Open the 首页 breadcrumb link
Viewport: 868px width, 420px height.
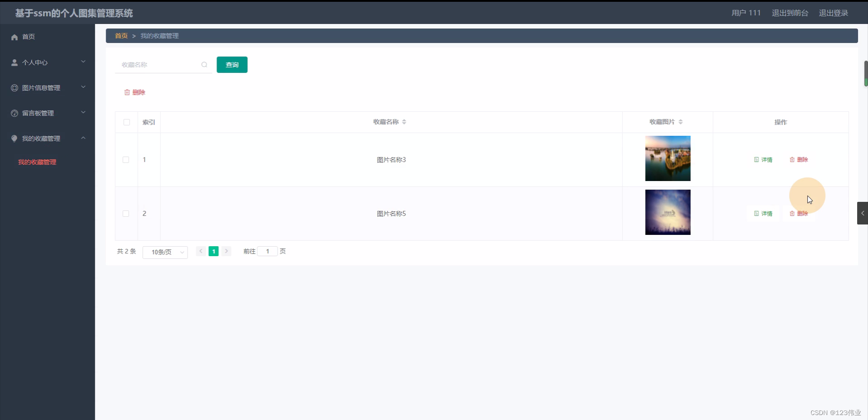121,36
